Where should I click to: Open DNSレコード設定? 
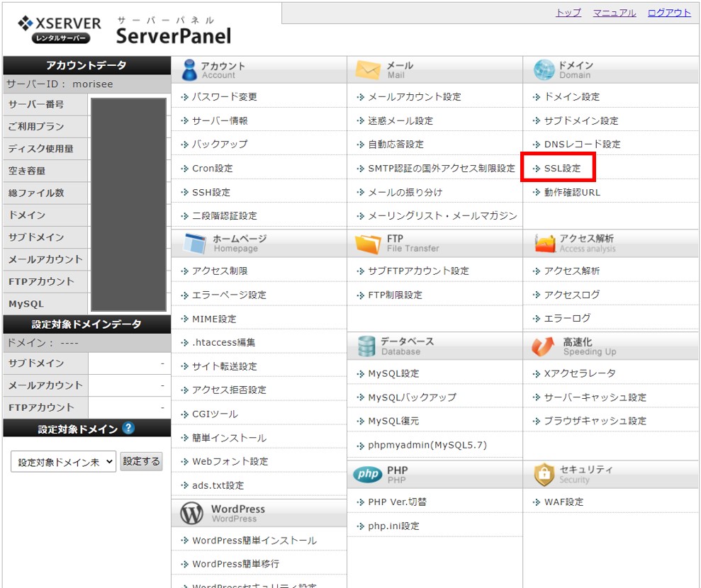coord(582,145)
